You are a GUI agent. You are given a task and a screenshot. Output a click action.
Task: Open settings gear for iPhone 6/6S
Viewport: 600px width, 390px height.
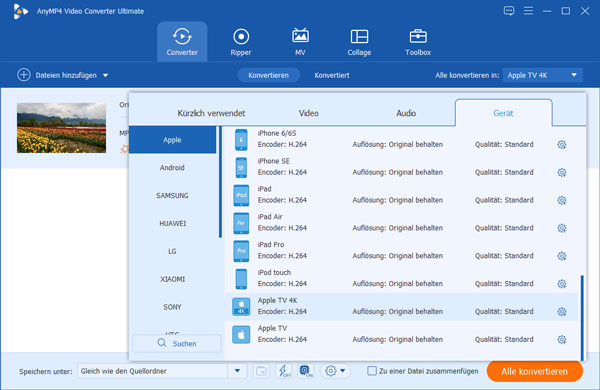[x=561, y=145]
